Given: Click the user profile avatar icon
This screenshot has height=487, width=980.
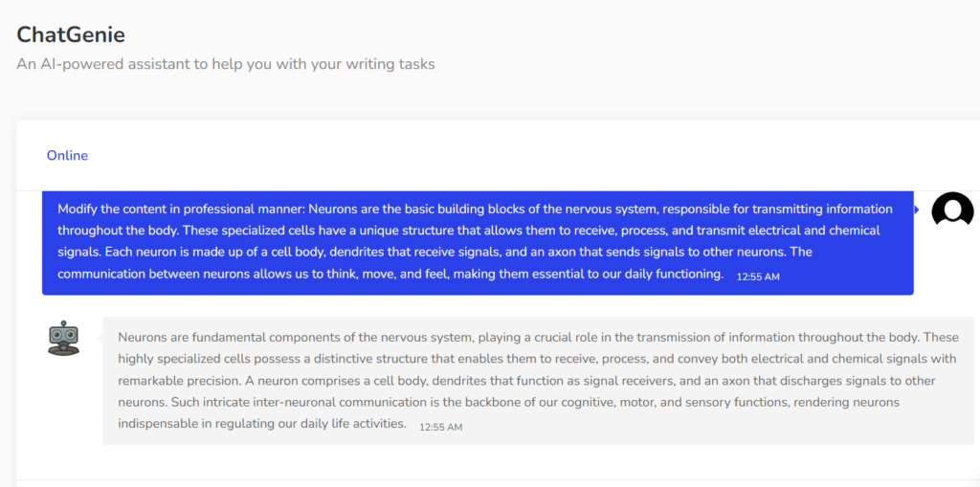Looking at the screenshot, I should (x=951, y=210).
